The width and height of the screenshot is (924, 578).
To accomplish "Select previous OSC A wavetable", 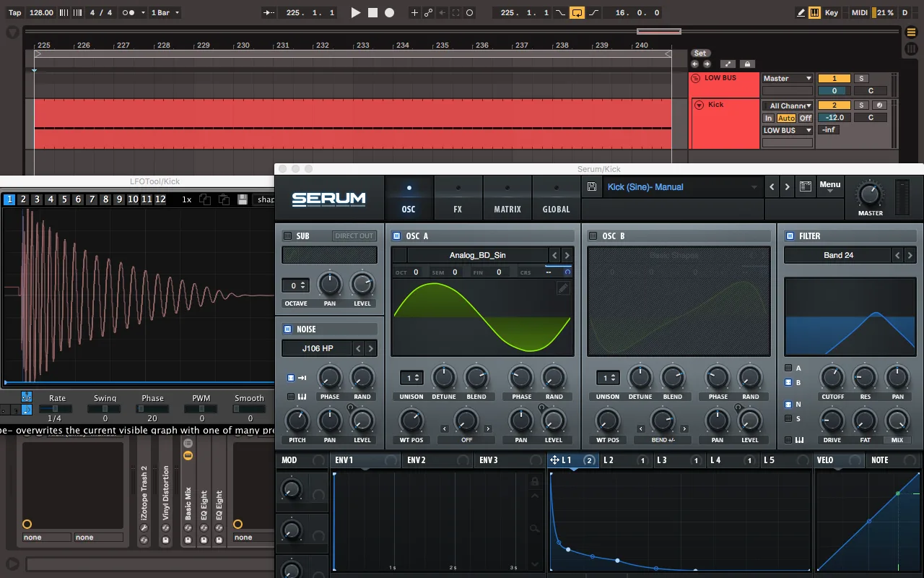I will click(554, 255).
